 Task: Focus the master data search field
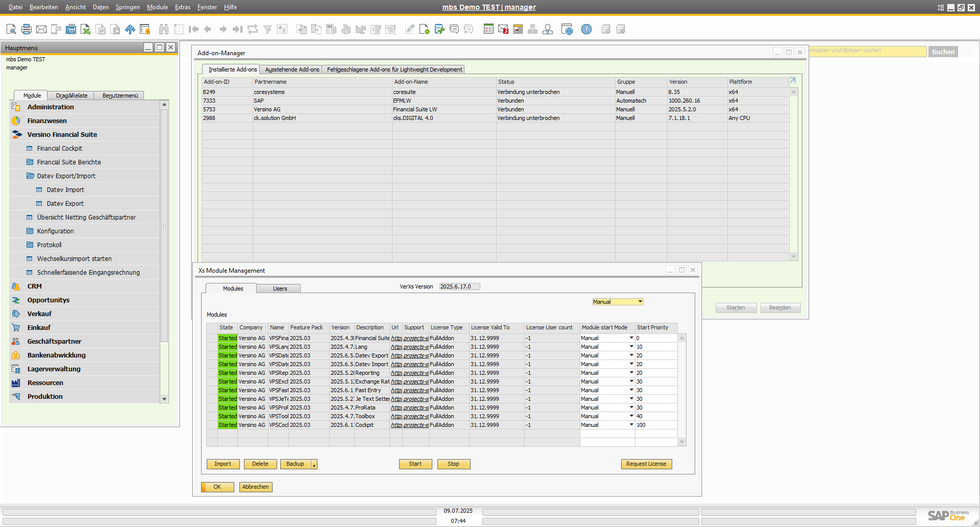point(868,51)
